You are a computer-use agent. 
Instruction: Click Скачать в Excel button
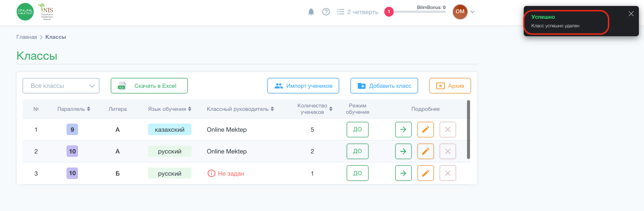tap(149, 86)
